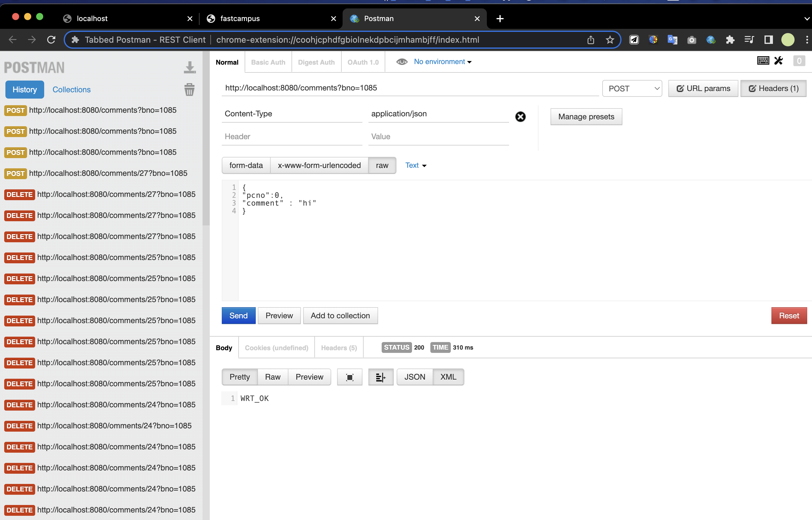Open the POST method dropdown
Image resolution: width=812 pixels, height=520 pixels.
pos(632,88)
